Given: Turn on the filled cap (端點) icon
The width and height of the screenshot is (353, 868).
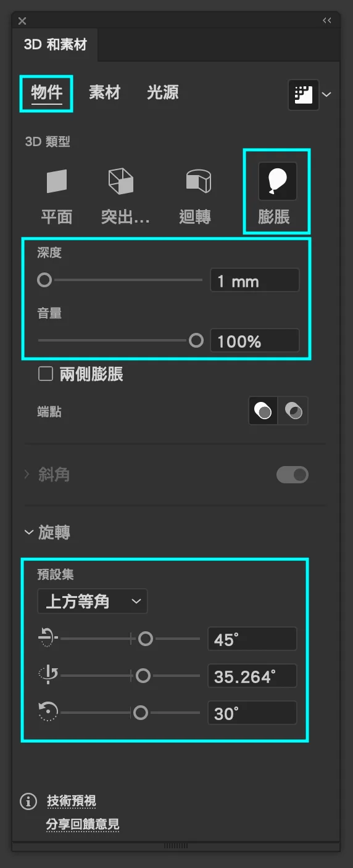Looking at the screenshot, I should pos(264,411).
